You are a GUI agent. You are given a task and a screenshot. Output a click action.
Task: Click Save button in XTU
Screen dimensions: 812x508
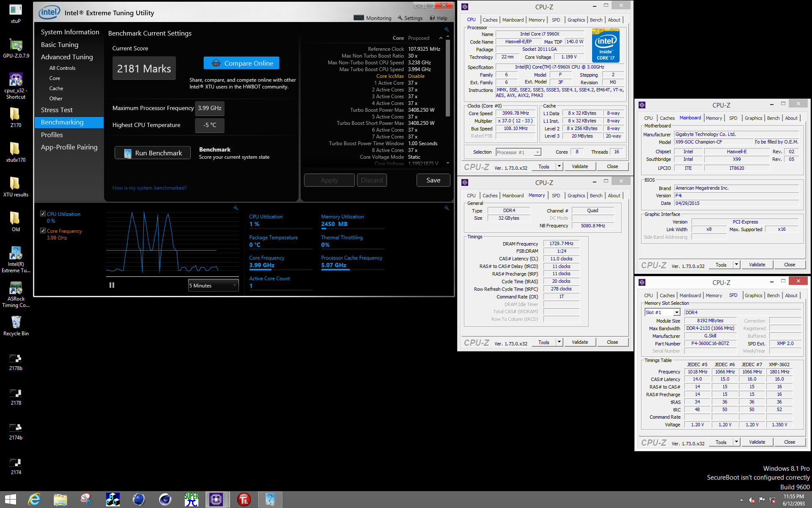(x=433, y=180)
